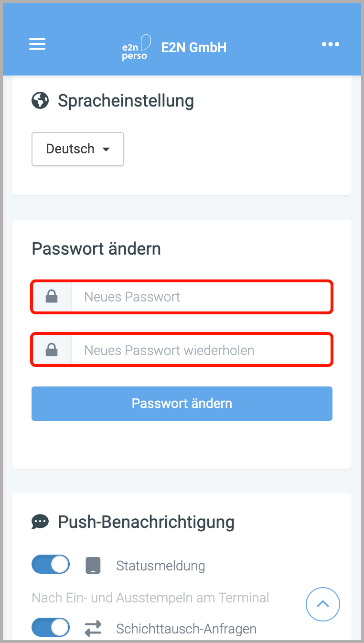The width and height of the screenshot is (364, 643).
Task: Click the e2n perso logo
Action: point(136,47)
